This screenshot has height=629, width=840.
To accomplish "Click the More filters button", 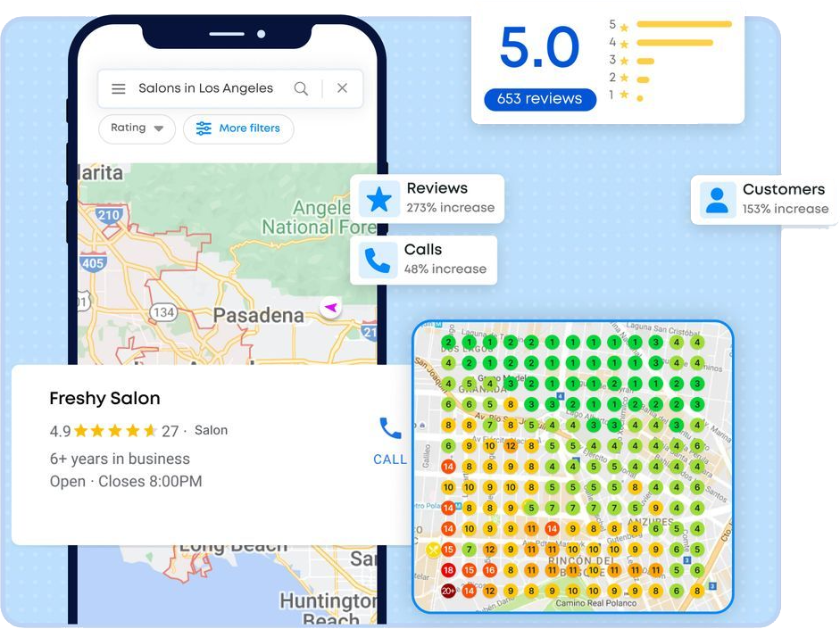I will pos(238,128).
